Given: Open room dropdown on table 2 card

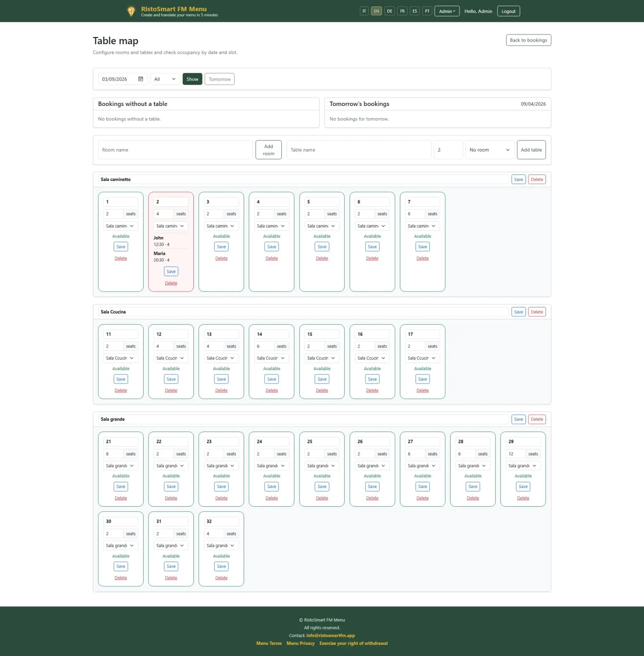Looking at the screenshot, I should point(171,226).
